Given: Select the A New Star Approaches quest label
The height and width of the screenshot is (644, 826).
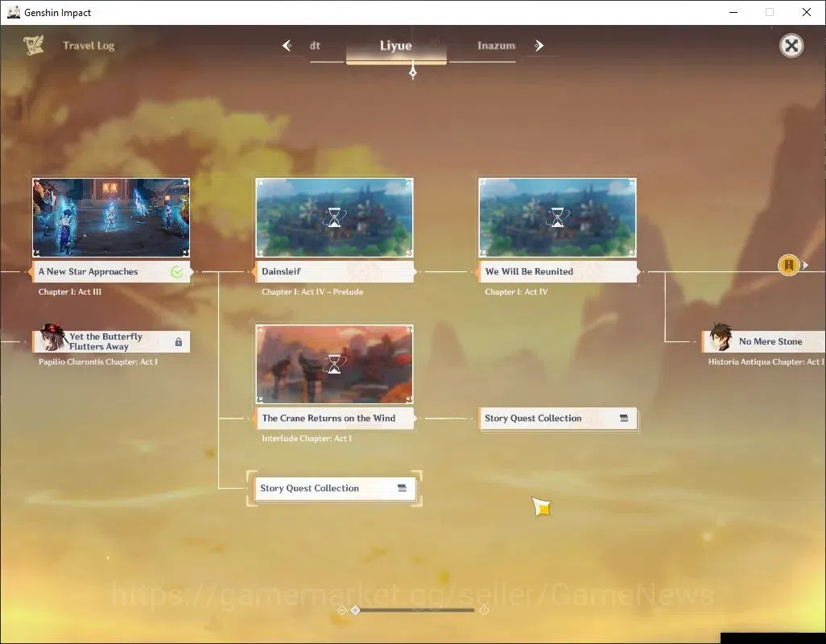Looking at the screenshot, I should click(x=111, y=272).
